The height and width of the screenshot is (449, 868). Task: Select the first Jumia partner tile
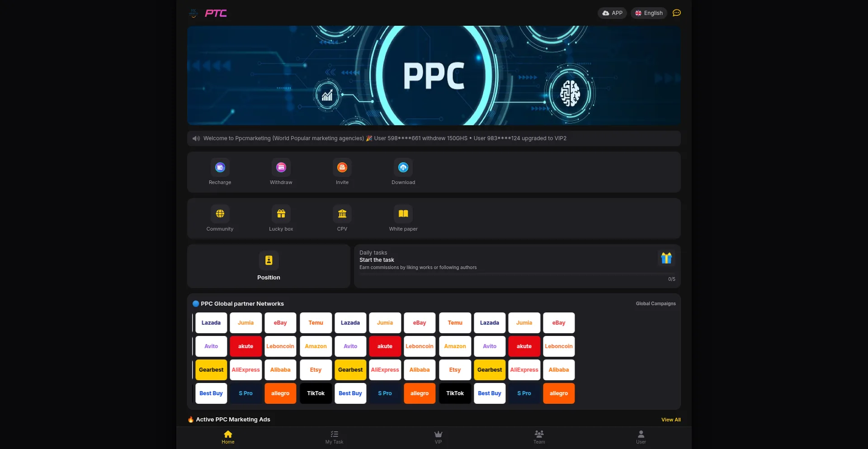[246, 323]
